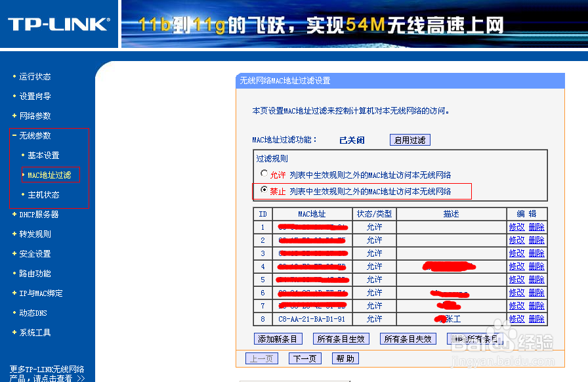Open 设置向导 in the sidebar
The image size is (588, 382).
35,96
